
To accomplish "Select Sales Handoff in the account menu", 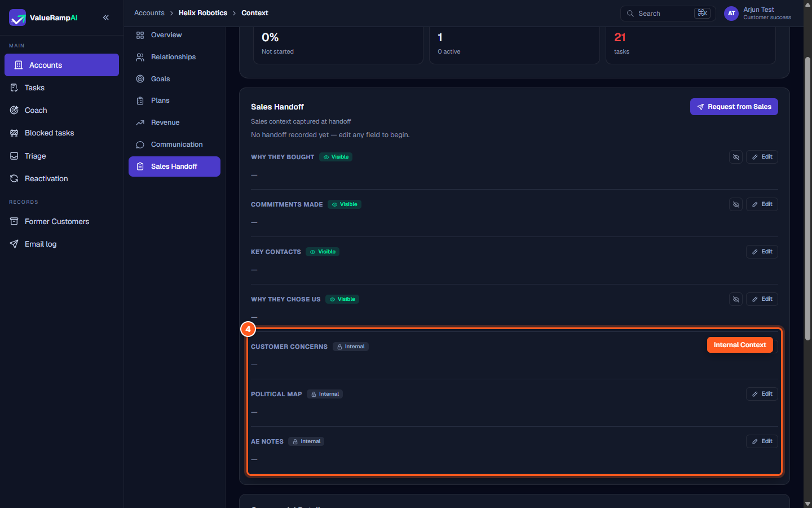I will point(174,167).
